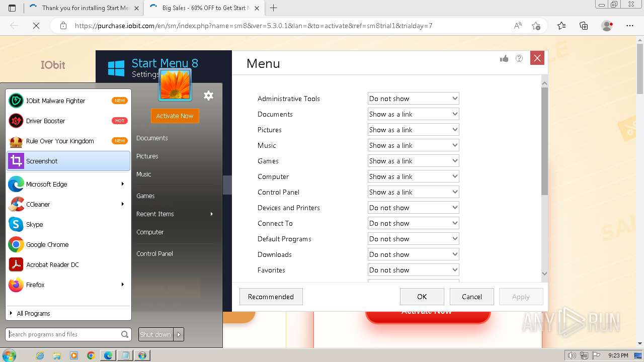This screenshot has width=644, height=362.
Task: Open start menu settings gear icon
Action: [208, 96]
